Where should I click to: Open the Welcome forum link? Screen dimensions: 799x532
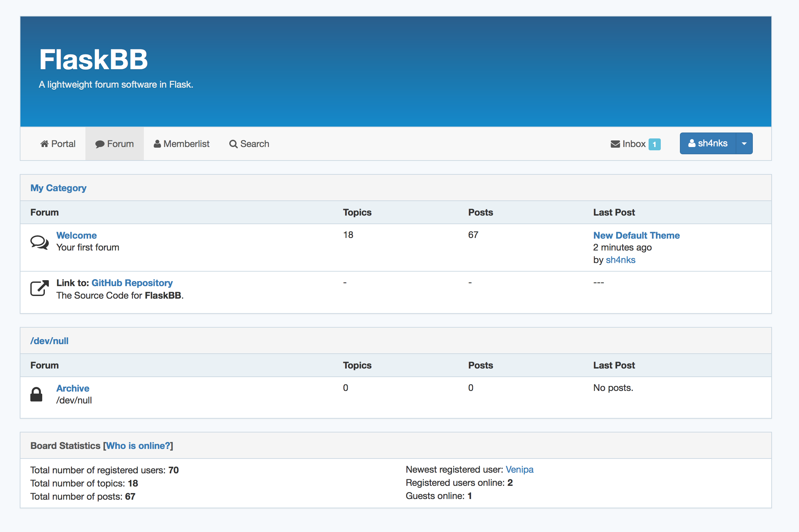pos(77,235)
